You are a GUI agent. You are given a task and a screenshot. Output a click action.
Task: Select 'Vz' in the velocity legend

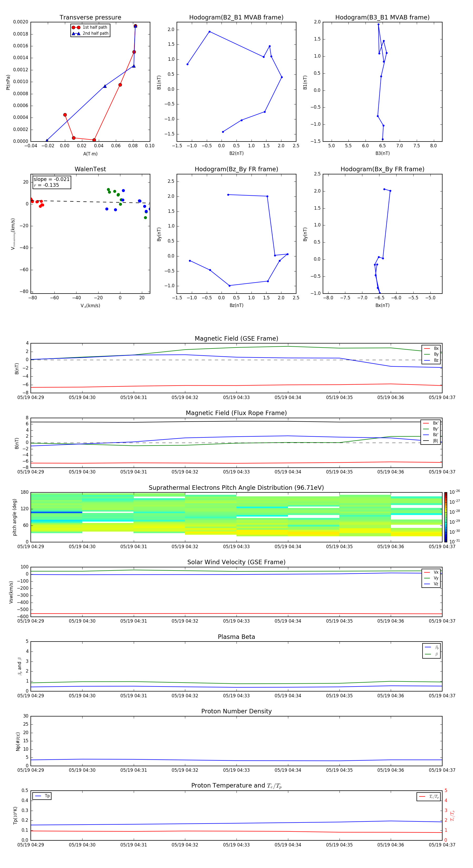click(x=431, y=584)
